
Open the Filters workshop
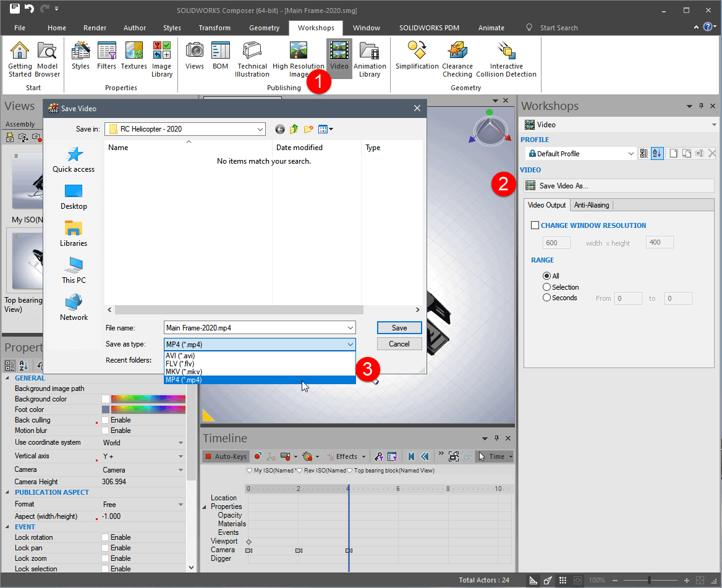point(106,56)
